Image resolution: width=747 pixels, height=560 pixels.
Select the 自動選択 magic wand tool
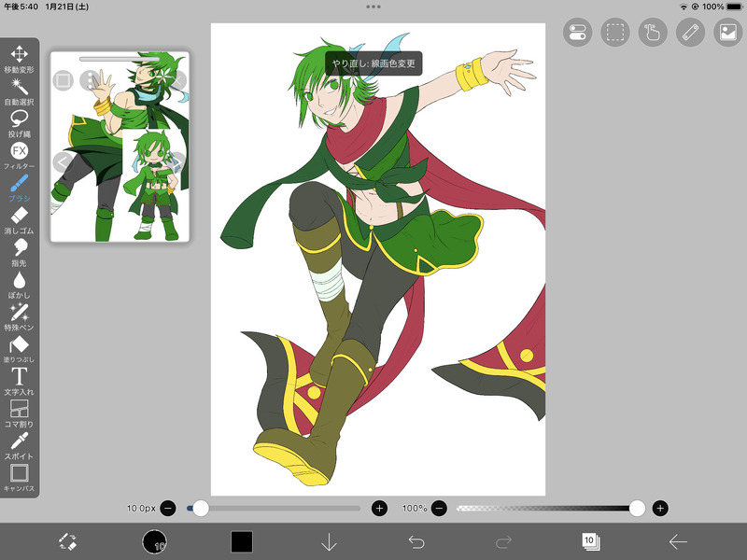19,91
